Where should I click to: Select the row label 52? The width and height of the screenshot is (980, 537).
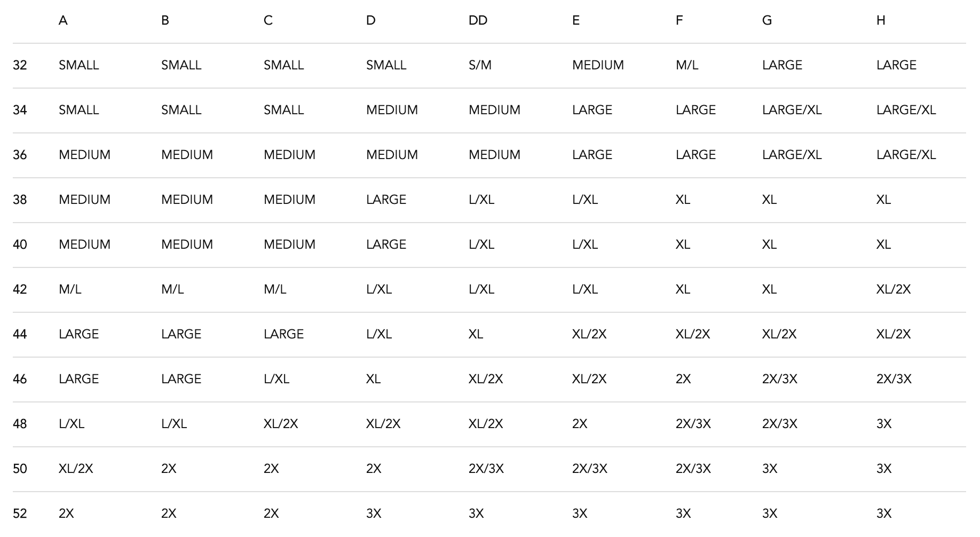[20, 514]
